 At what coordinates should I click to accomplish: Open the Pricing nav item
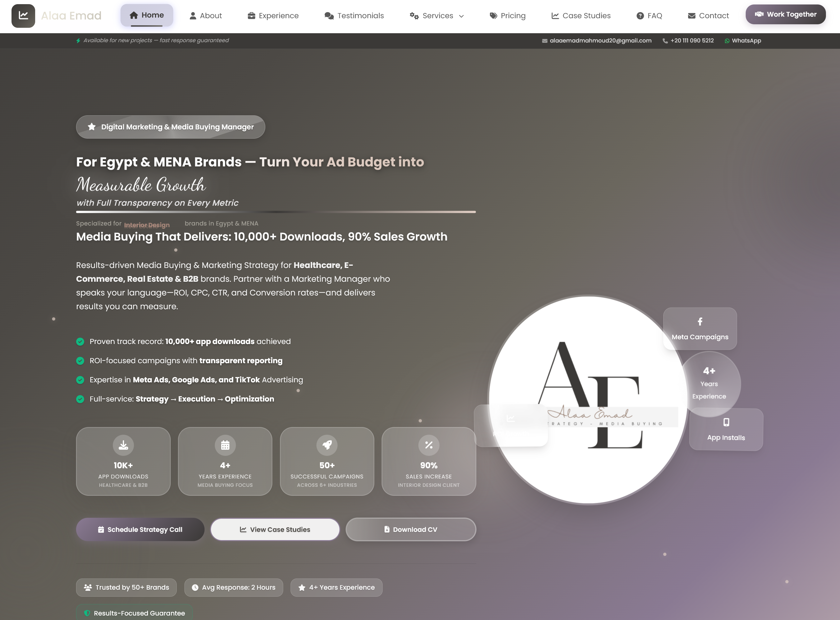pos(508,16)
